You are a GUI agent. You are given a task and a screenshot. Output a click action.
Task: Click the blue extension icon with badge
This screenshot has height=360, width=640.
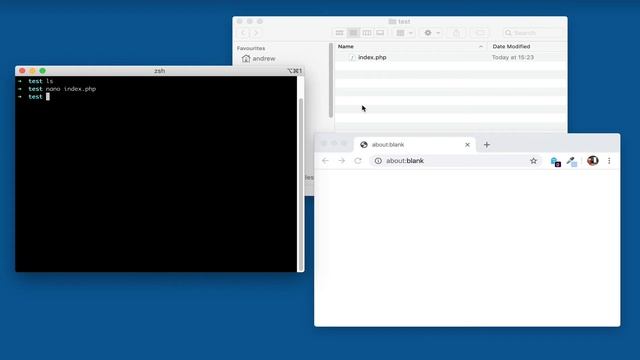[x=556, y=162]
